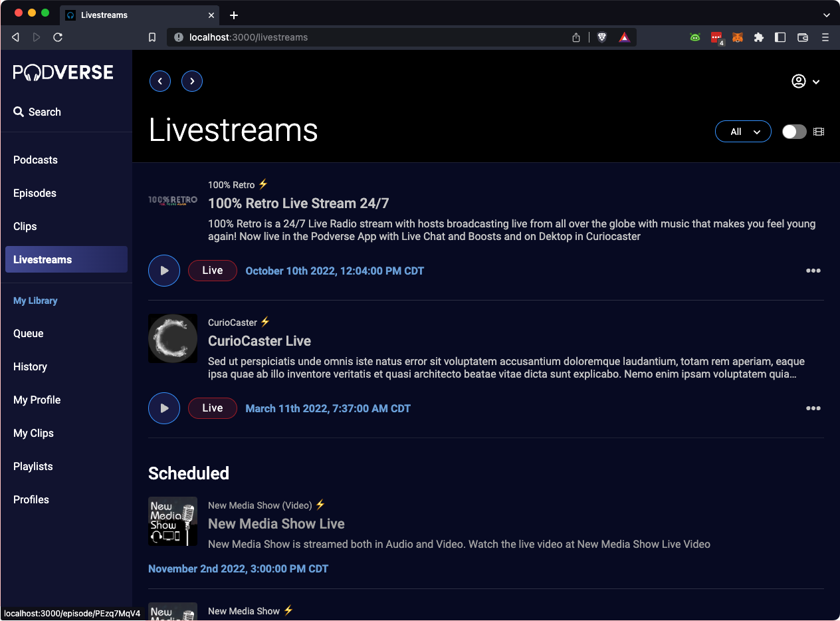The image size is (840, 621).
Task: Open the user account icon at top right
Action: click(799, 80)
